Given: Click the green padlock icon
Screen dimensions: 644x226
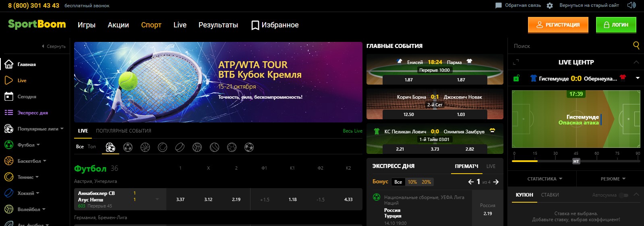Looking at the screenshot, I should tap(516, 78).
